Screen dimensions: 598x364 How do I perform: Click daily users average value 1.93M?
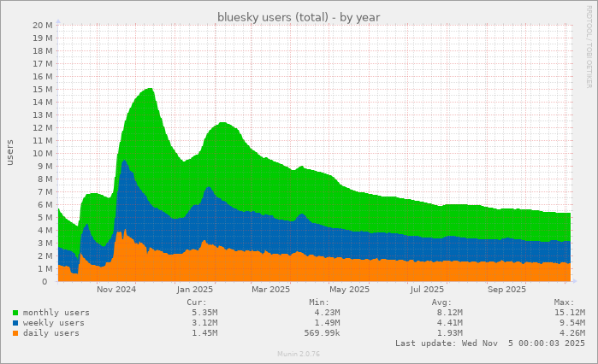point(450,333)
